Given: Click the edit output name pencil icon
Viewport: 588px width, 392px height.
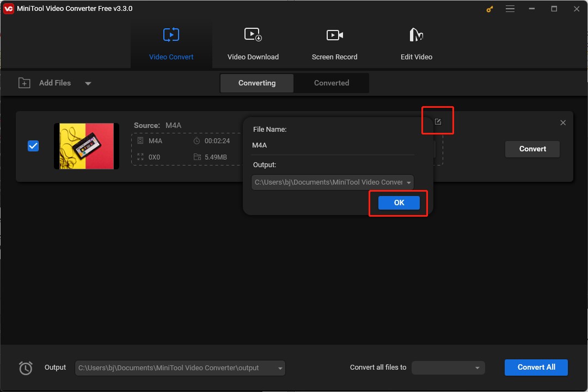Looking at the screenshot, I should pos(438,122).
